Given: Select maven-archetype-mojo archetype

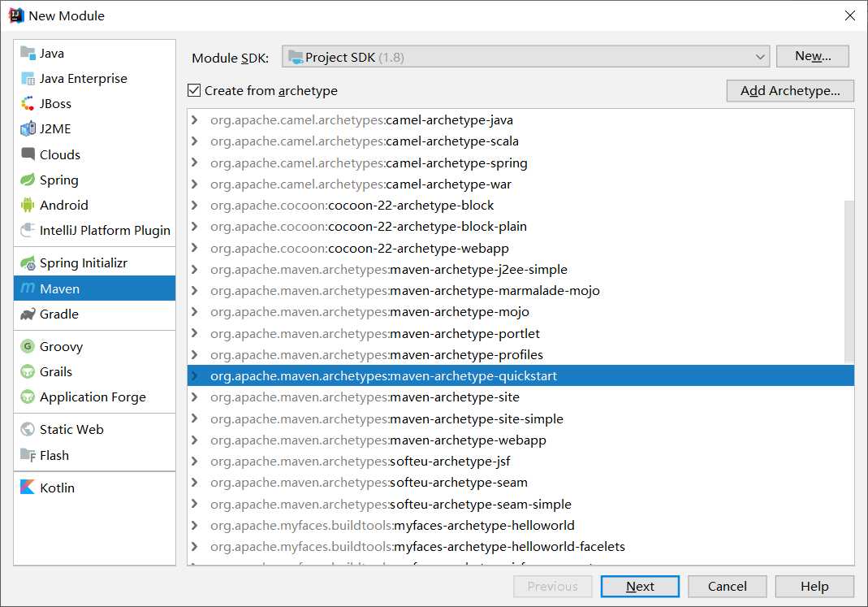Looking at the screenshot, I should click(x=520, y=312).
